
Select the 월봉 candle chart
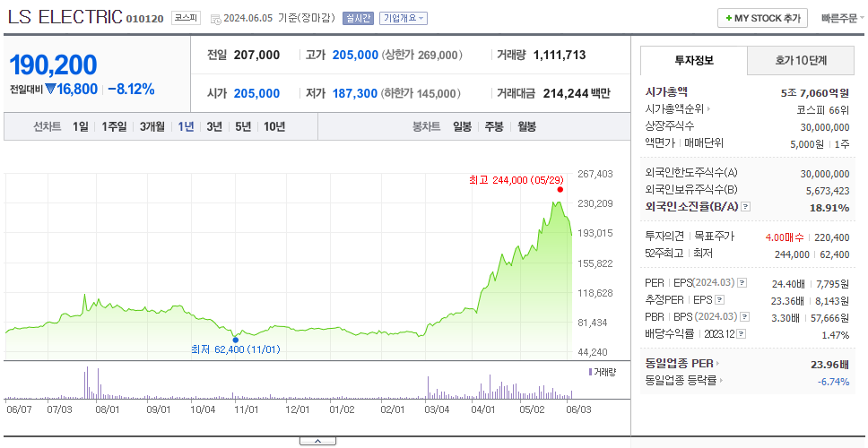[x=527, y=126]
